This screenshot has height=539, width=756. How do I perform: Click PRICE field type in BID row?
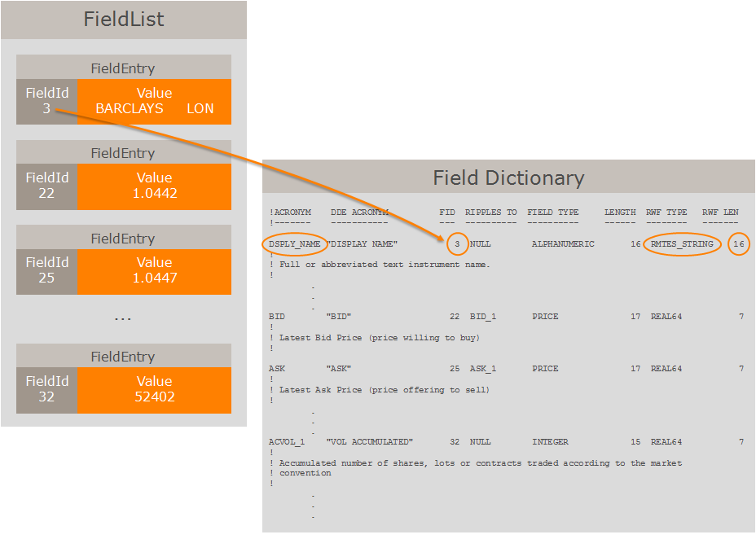[545, 317]
